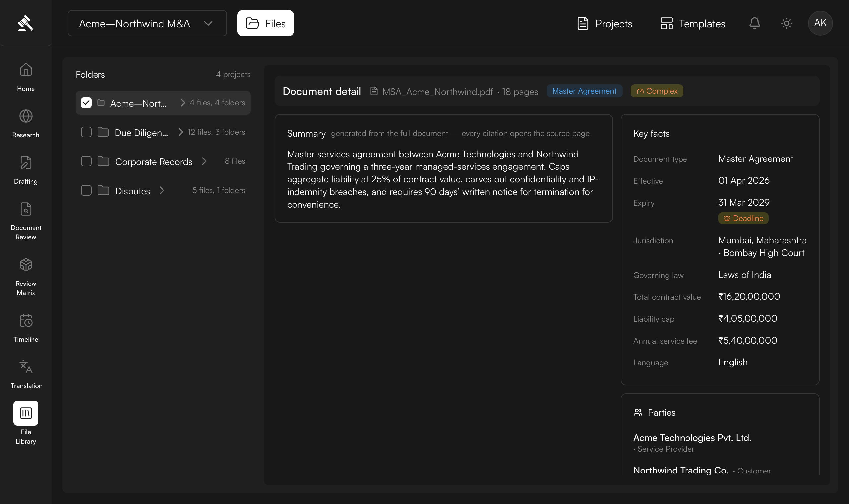The height and width of the screenshot is (504, 849).
Task: Click the Corporate Records folder icon
Action: pyautogui.click(x=103, y=161)
